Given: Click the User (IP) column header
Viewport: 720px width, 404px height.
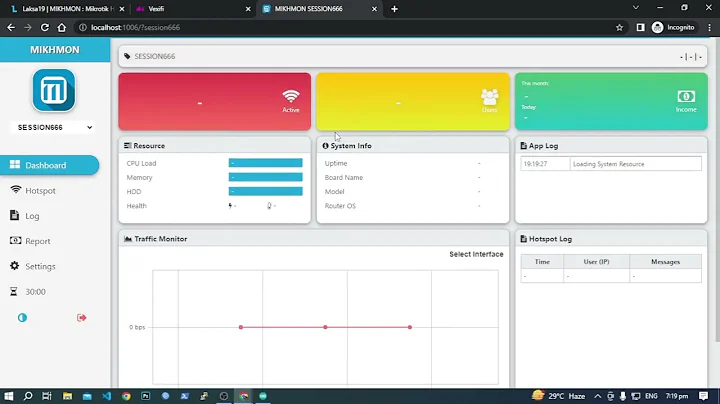Looking at the screenshot, I should [x=596, y=262].
